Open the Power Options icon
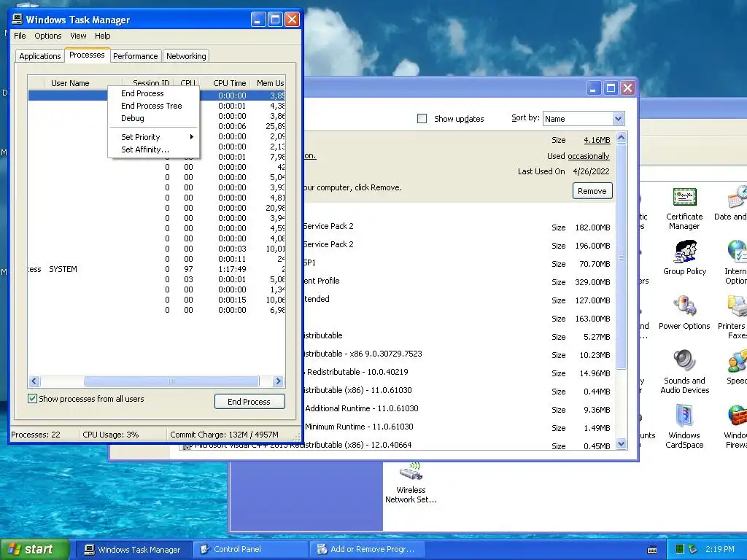 point(684,312)
